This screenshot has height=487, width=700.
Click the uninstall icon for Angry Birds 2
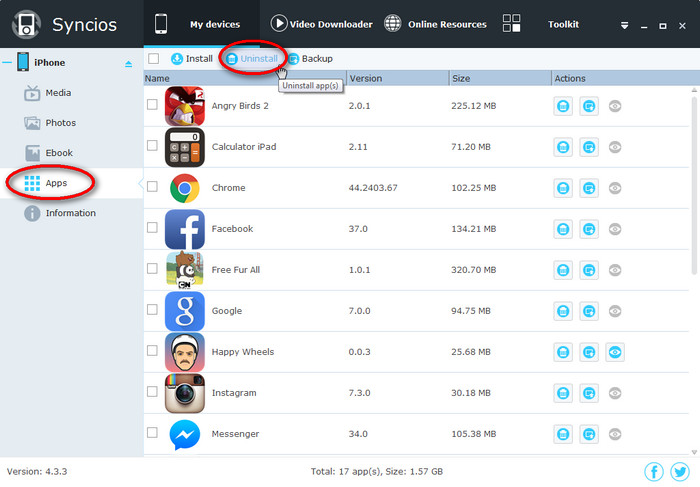point(563,106)
